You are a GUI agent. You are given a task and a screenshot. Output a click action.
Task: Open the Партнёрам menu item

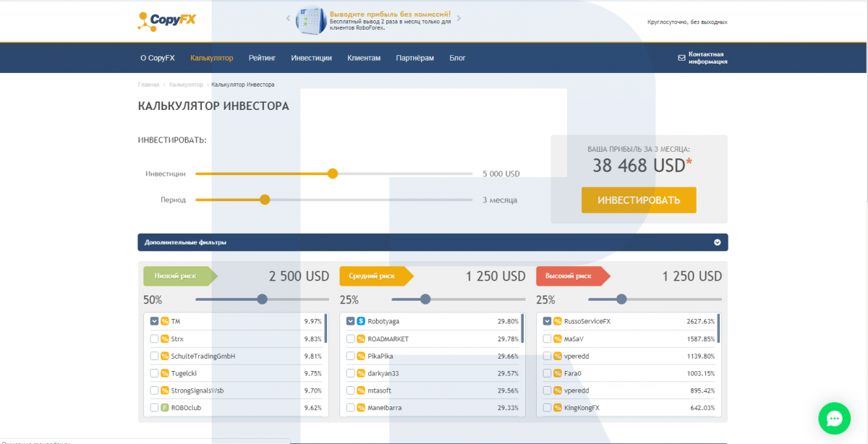(415, 58)
